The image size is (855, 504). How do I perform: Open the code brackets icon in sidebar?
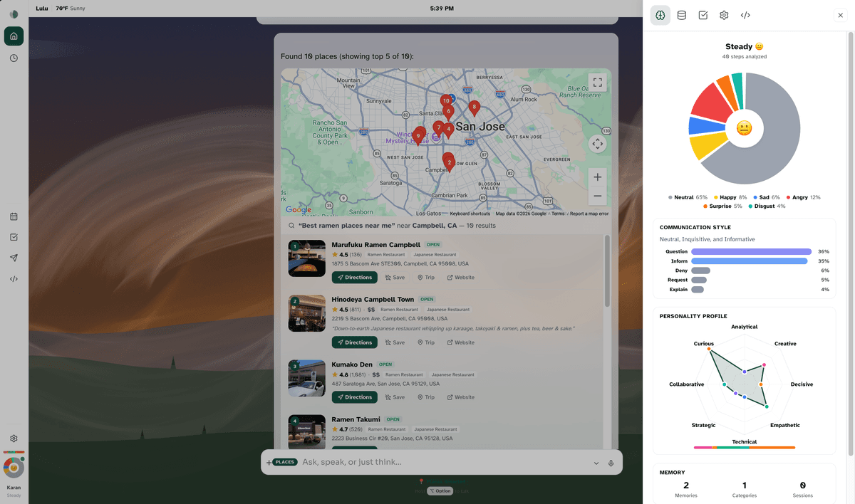pos(14,279)
